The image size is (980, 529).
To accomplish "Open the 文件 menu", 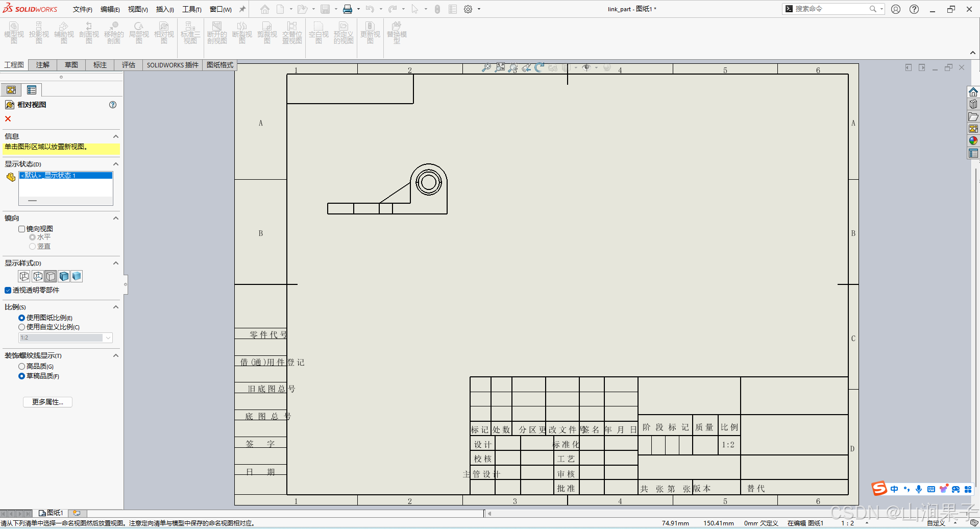I will [x=82, y=9].
